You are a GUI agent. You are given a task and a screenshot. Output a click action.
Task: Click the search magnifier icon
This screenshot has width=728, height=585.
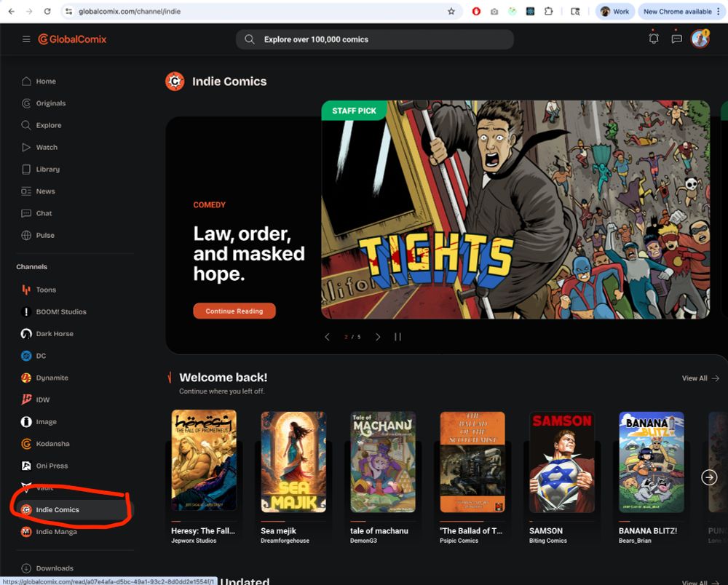click(x=249, y=39)
